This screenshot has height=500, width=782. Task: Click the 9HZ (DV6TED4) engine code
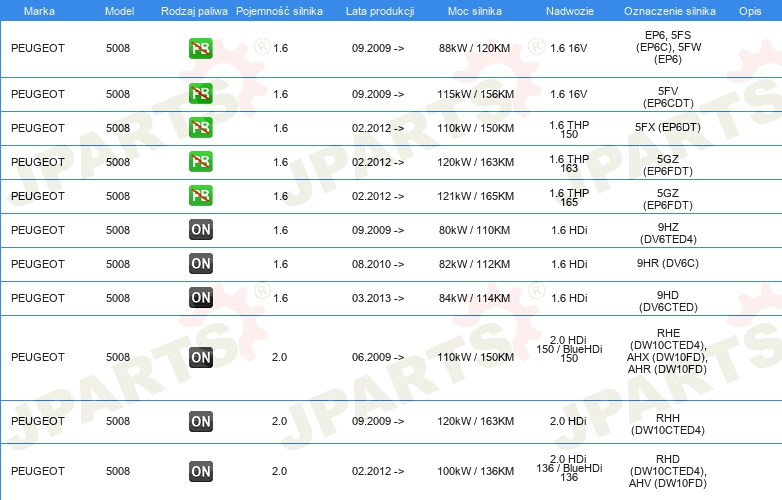coord(668,233)
